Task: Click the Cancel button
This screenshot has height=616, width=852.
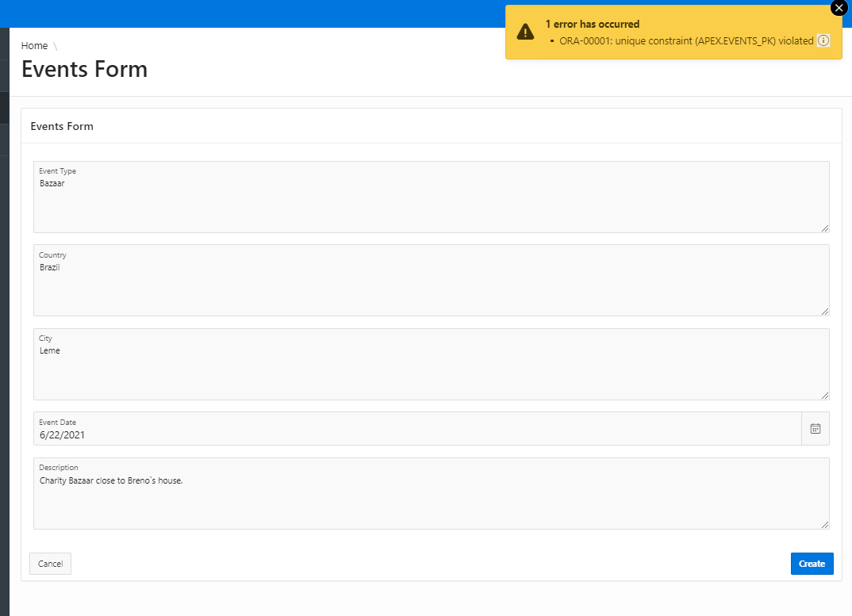Action: click(x=51, y=564)
